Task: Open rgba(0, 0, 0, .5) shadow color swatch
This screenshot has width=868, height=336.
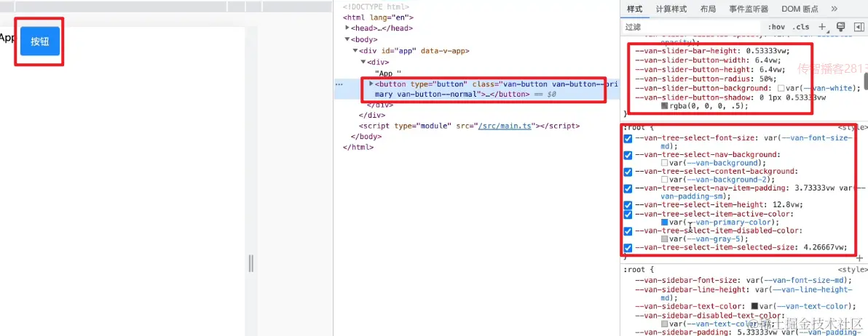Action: (665, 105)
